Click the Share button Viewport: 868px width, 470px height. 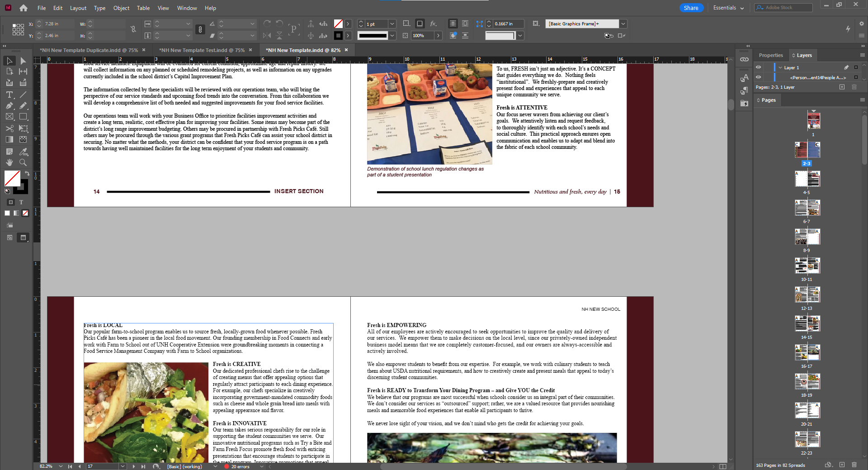click(691, 8)
